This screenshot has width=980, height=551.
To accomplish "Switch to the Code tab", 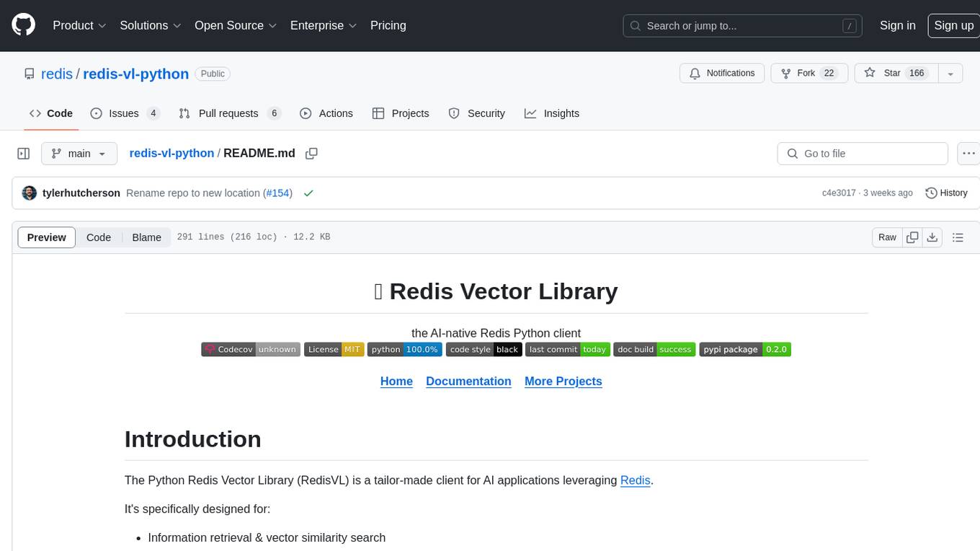I will tap(50, 113).
